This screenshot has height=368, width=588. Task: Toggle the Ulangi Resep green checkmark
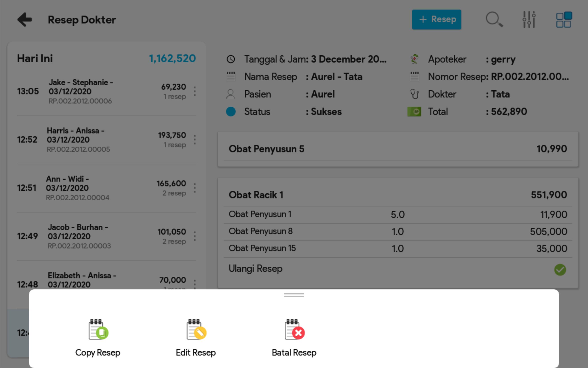pos(560,270)
